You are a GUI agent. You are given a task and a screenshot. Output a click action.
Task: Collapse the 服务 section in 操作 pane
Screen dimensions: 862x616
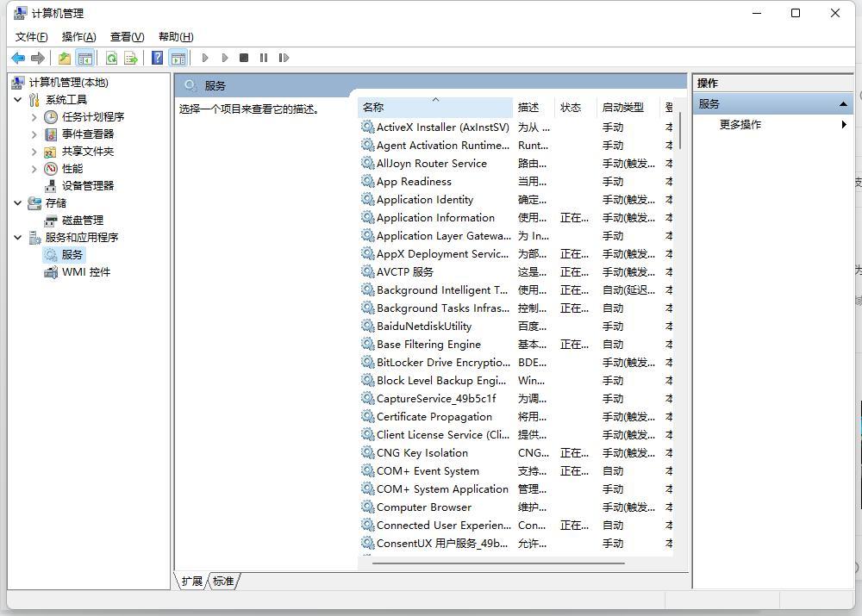tap(843, 104)
